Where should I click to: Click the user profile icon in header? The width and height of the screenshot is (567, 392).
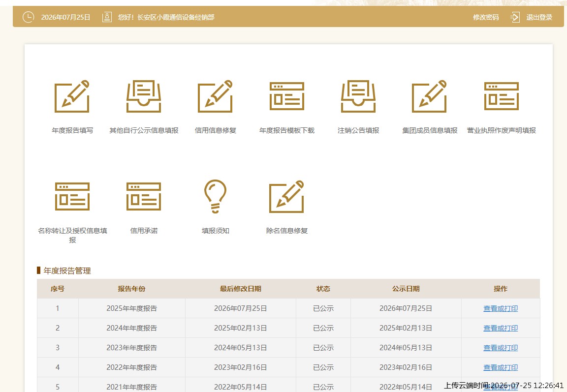coord(107,17)
